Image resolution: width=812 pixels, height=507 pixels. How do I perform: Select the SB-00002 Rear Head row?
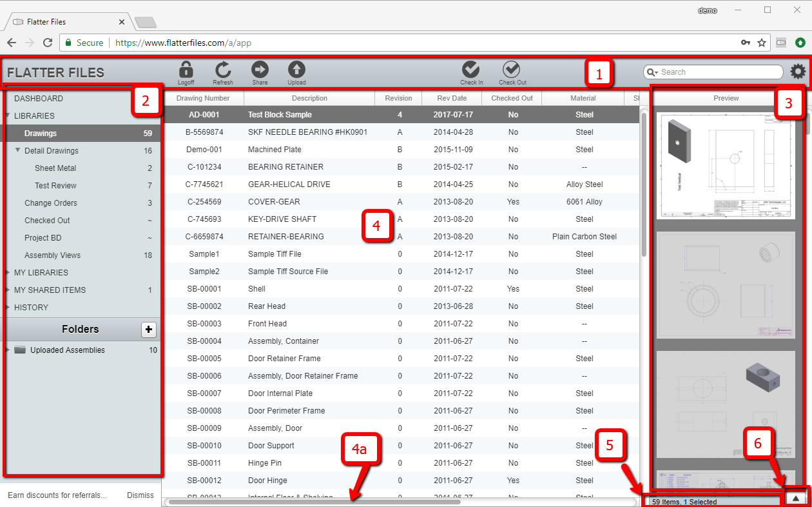click(401, 306)
